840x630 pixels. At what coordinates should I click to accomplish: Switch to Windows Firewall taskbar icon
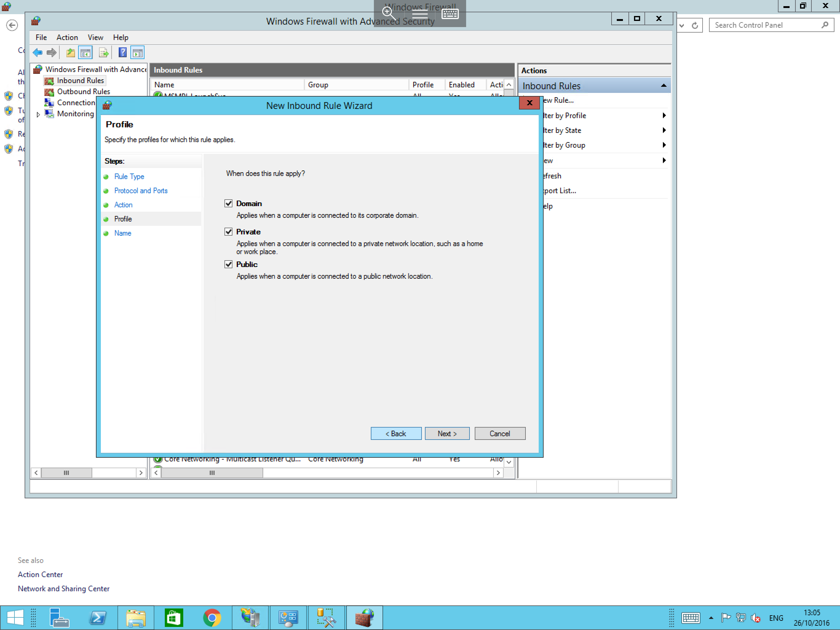pos(364,617)
